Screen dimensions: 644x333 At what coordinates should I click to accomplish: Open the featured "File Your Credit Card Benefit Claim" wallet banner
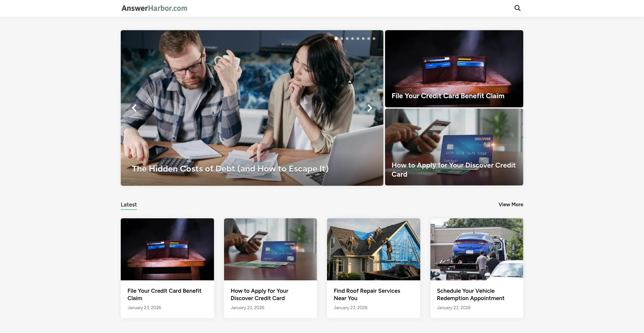coord(454,69)
